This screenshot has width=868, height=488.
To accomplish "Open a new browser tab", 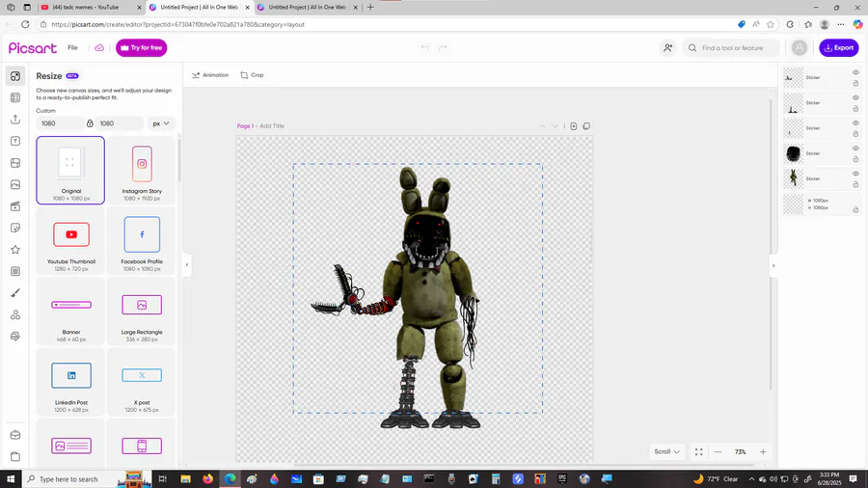I will tap(370, 7).
